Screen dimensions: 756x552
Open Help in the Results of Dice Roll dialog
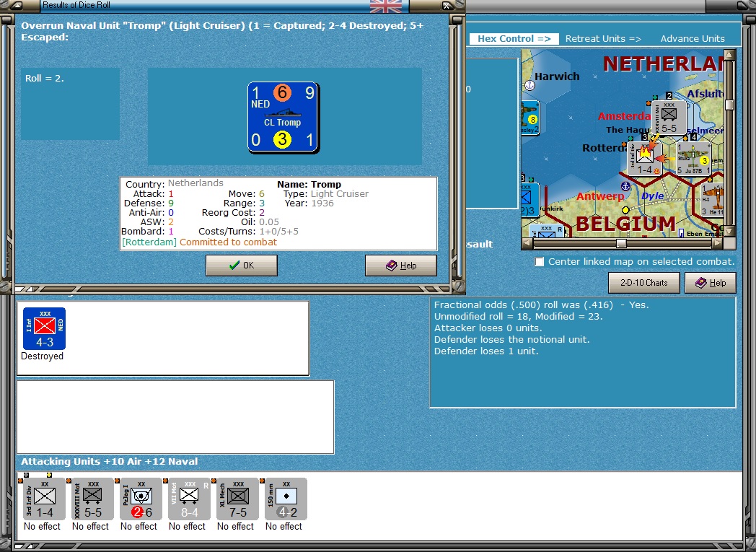pyautogui.click(x=400, y=265)
